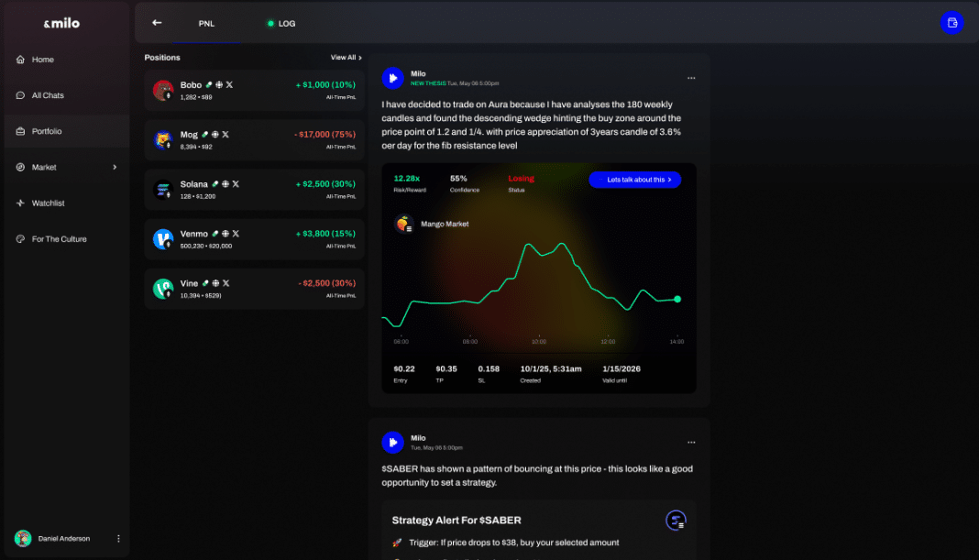Screen dimensions: 979x560
Task: Click the For The Culture palette icon
Action: click(21, 239)
